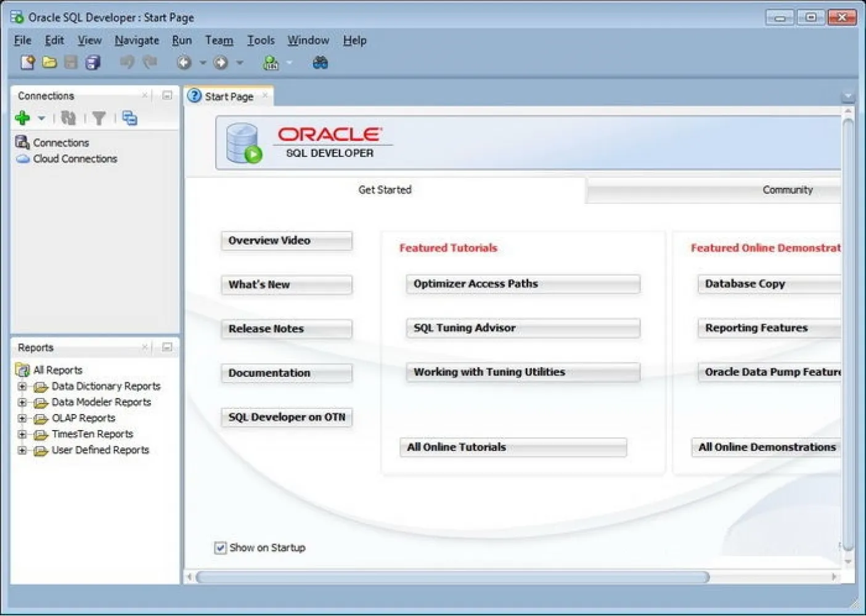
Task: Click the OLAP Reports folder icon
Action: [x=41, y=418]
